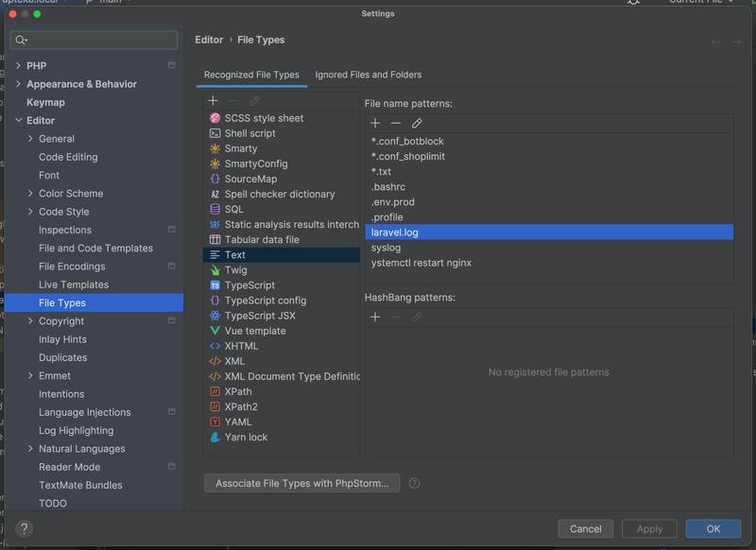
Task: Select the *.txt pattern
Action: 549,172
